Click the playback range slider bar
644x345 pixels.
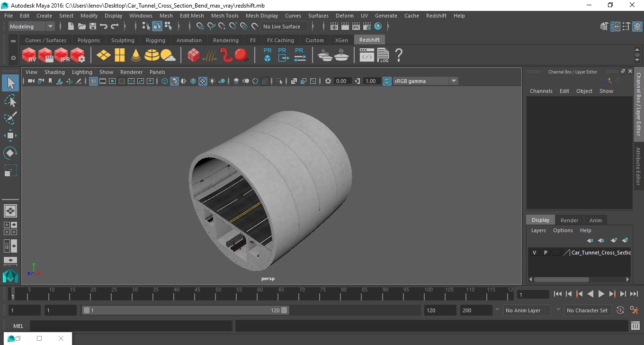point(185,310)
